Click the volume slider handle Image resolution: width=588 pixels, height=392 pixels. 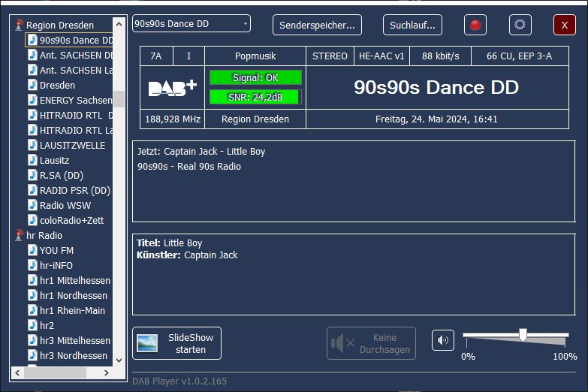click(x=523, y=335)
